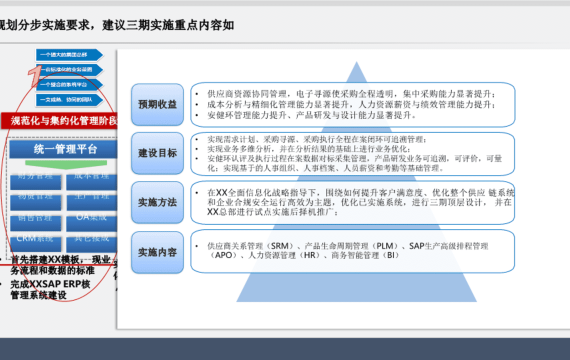
Task: Click the 财务管理 module box
Action: 35,181
